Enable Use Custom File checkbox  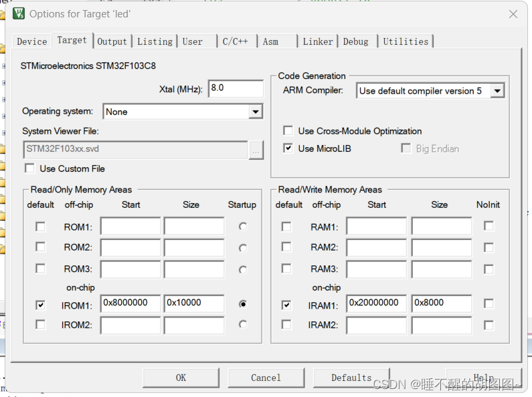[30, 168]
